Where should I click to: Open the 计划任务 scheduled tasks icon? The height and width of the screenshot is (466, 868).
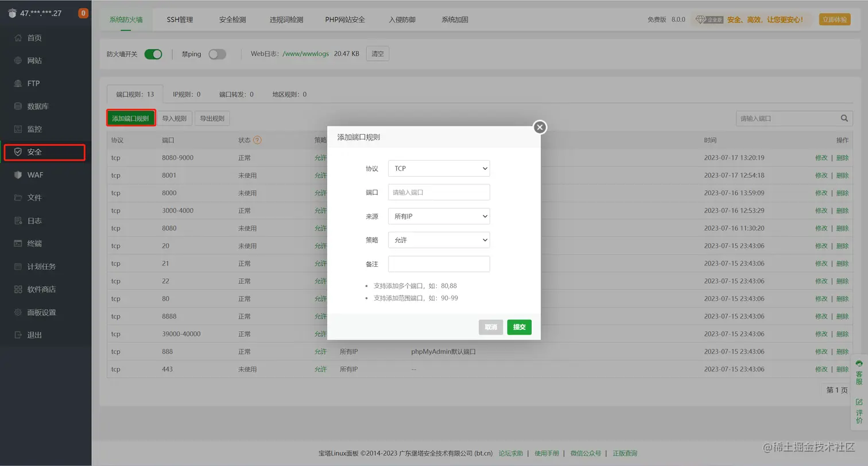click(x=18, y=267)
